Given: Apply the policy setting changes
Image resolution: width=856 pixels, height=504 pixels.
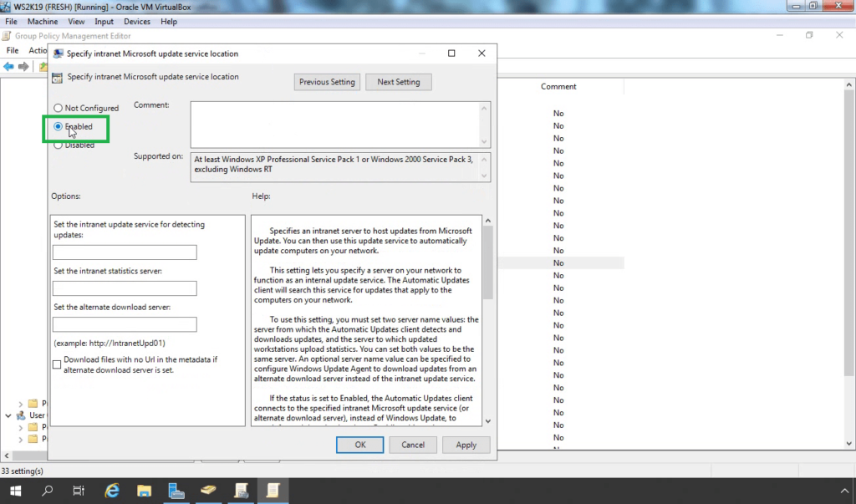Looking at the screenshot, I should click(x=466, y=445).
